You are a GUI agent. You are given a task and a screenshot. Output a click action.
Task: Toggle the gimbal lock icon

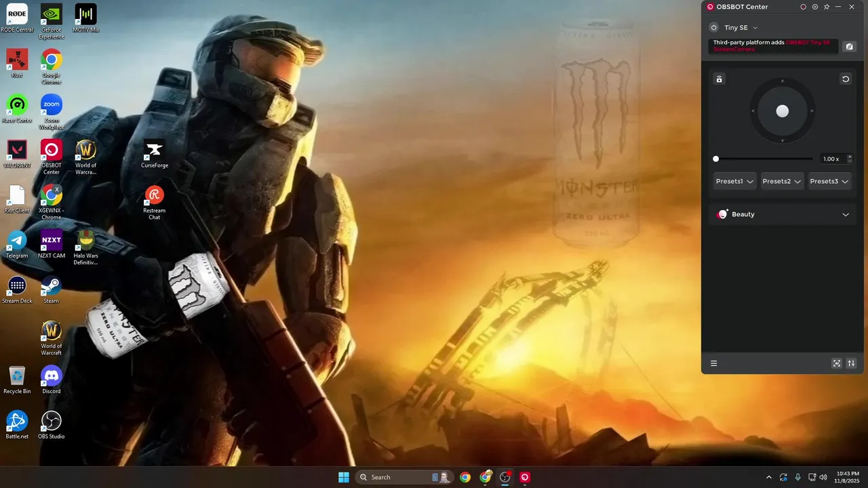pyautogui.click(x=719, y=79)
